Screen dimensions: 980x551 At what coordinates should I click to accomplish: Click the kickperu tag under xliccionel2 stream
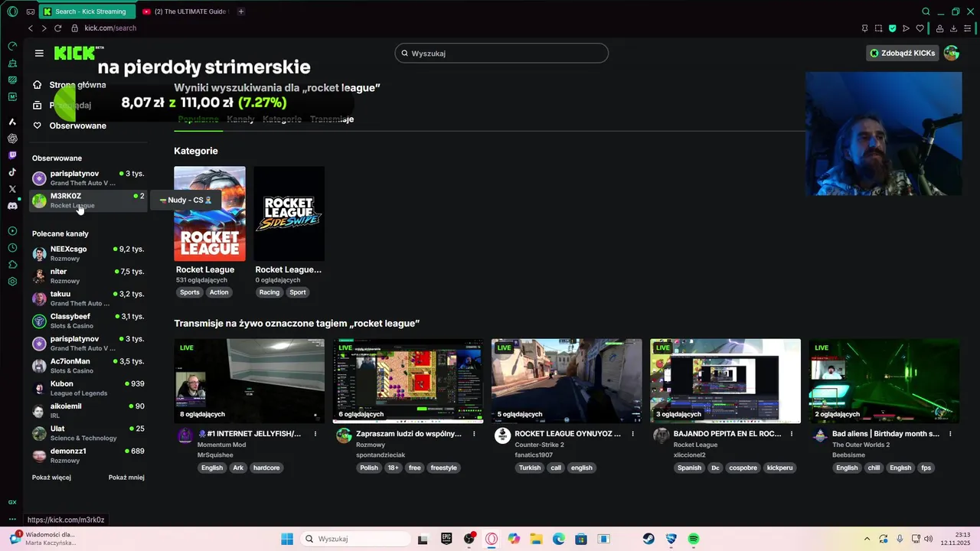779,468
